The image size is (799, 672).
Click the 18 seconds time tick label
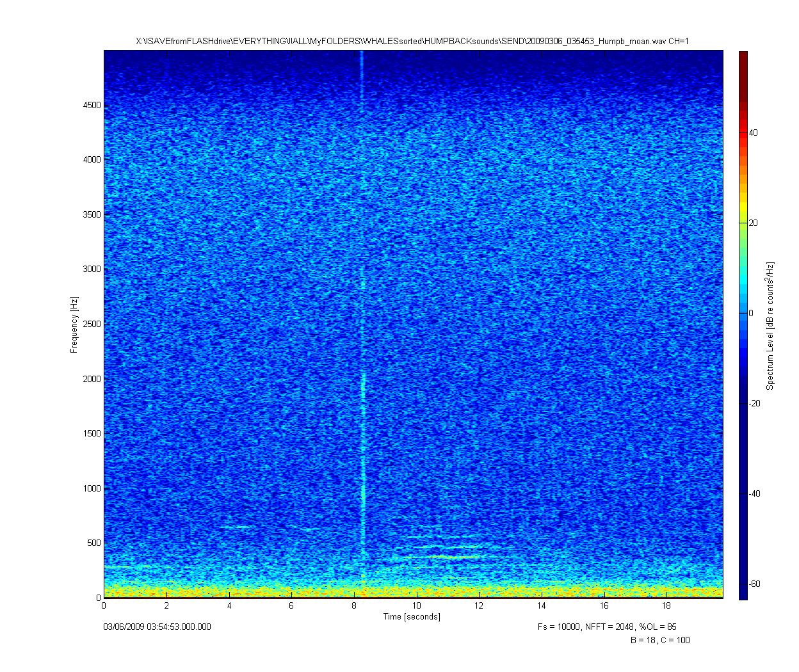click(667, 605)
